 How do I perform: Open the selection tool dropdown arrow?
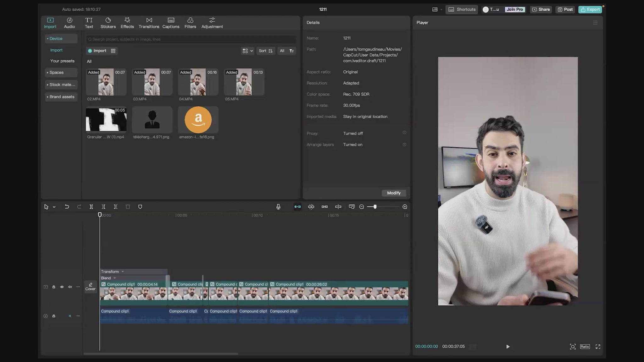pos(54,207)
